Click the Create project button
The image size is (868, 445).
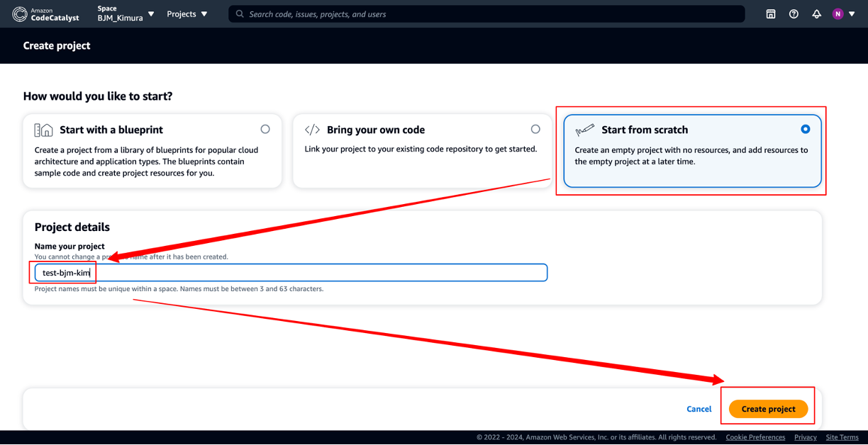(x=768, y=409)
